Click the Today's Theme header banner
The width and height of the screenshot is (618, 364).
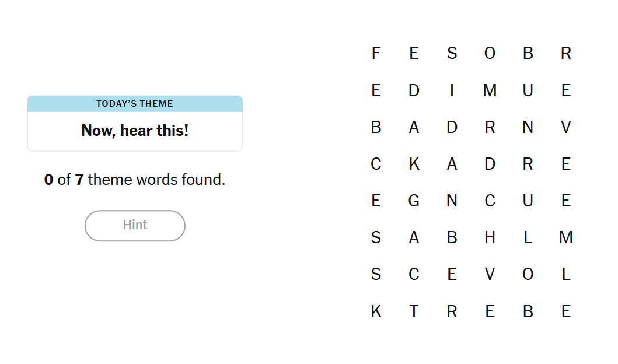(135, 104)
